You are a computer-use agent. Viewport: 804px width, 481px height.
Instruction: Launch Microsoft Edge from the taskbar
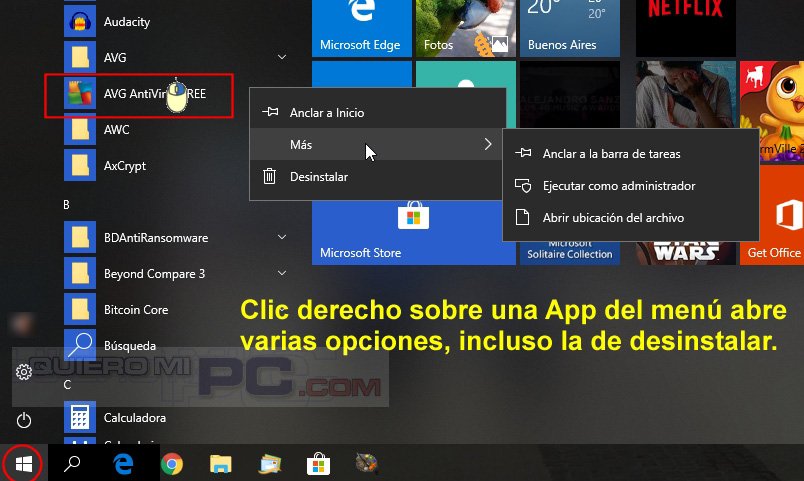tap(124, 464)
